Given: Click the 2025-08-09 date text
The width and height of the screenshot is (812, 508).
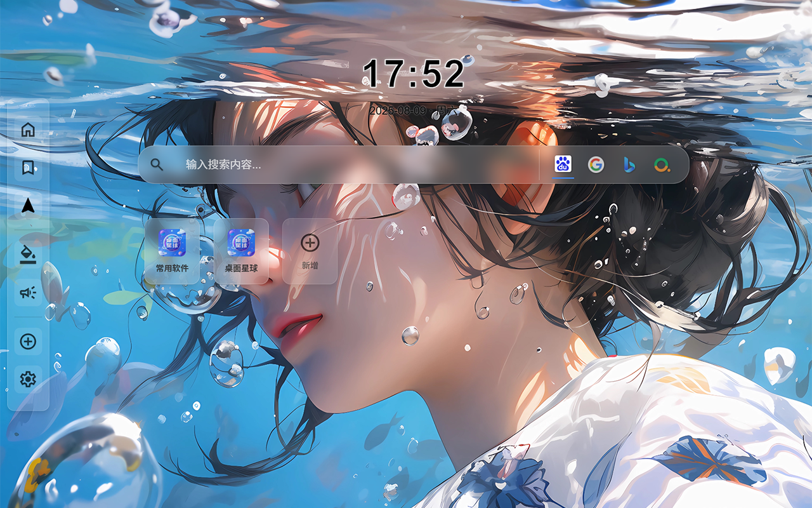Looking at the screenshot, I should (398, 110).
